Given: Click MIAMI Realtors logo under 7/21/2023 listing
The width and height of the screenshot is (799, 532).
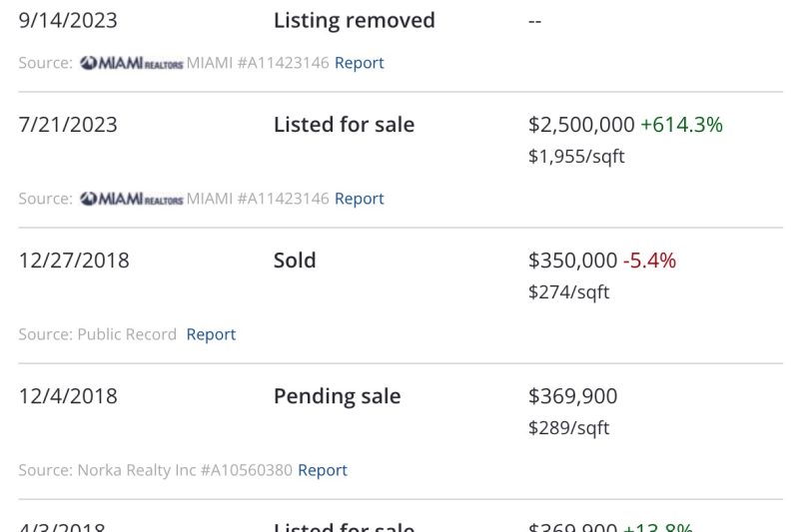Looking at the screenshot, I should point(131,199).
